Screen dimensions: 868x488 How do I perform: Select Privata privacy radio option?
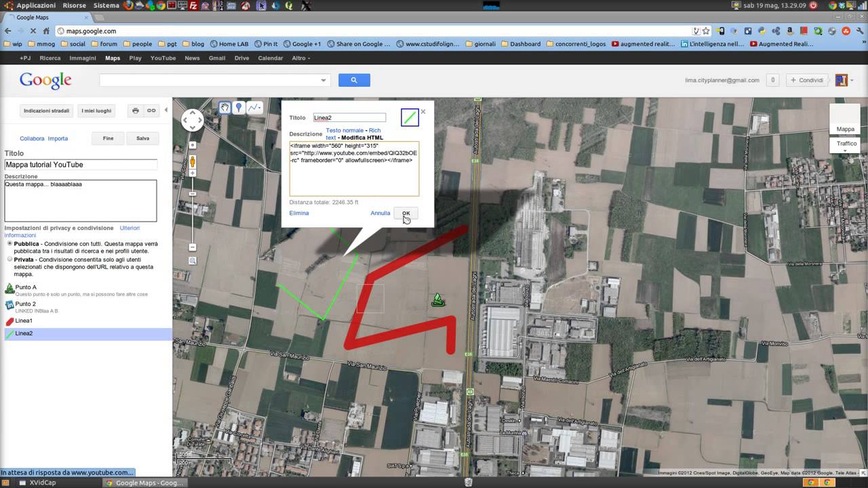(x=9, y=260)
